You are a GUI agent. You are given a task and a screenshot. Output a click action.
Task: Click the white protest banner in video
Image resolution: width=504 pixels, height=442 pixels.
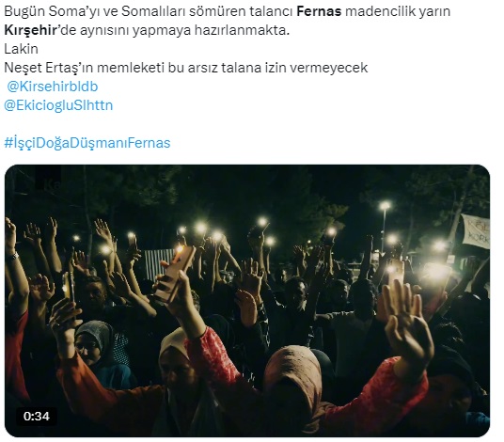tap(476, 231)
